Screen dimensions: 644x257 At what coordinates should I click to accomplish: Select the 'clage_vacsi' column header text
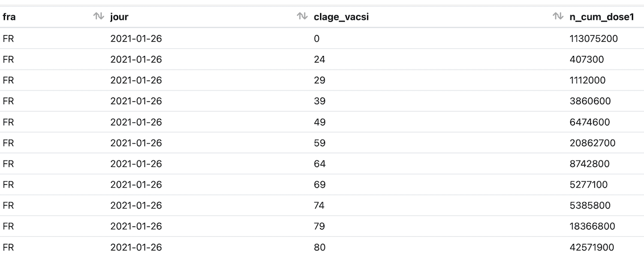[x=341, y=17]
